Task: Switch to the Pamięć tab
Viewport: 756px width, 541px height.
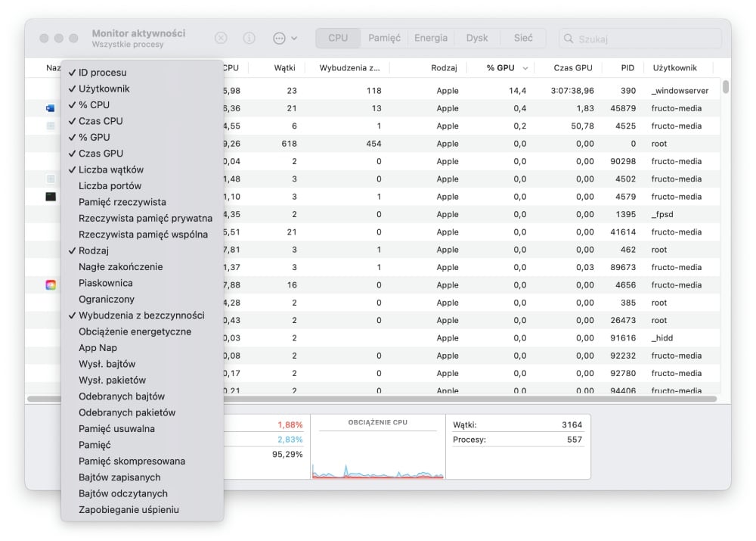Action: (384, 38)
